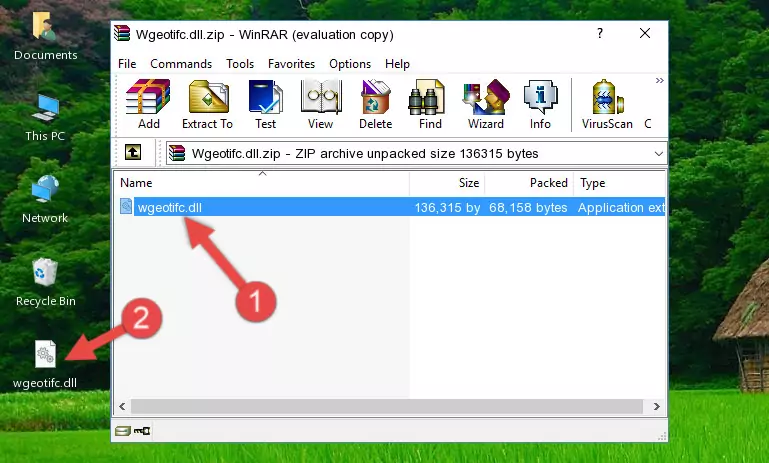Sort by the Name column header
Viewport: 769px width, 463px height.
[x=262, y=183]
